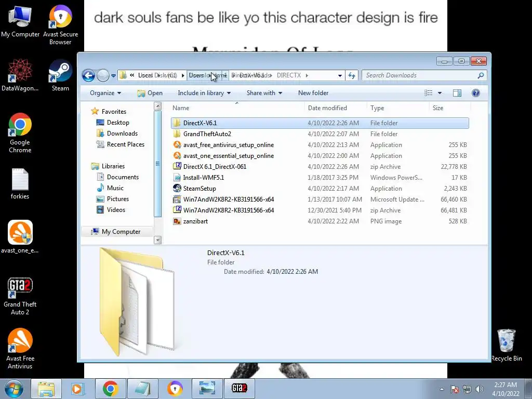Image resolution: width=532 pixels, height=399 pixels.
Task: Open My Computer desktop icon
Action: (x=20, y=21)
